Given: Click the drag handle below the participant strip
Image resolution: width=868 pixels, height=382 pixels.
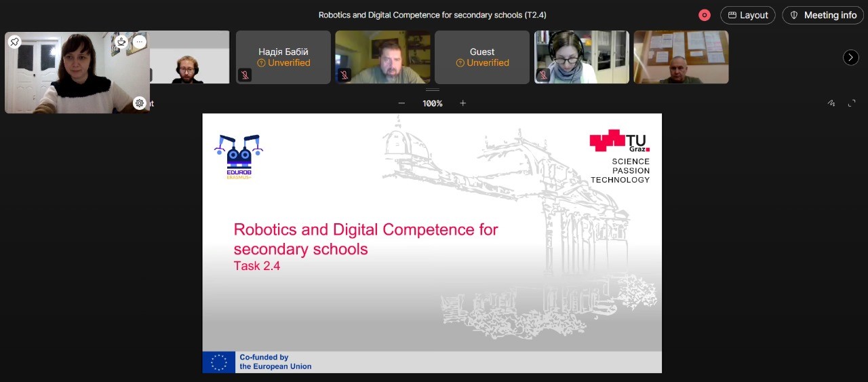Looking at the screenshot, I should 433,90.
